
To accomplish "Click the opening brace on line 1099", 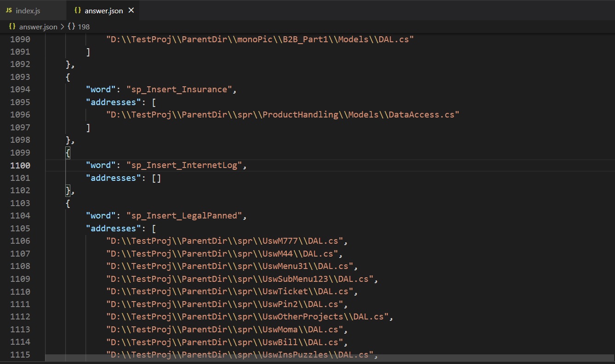I will click(68, 152).
